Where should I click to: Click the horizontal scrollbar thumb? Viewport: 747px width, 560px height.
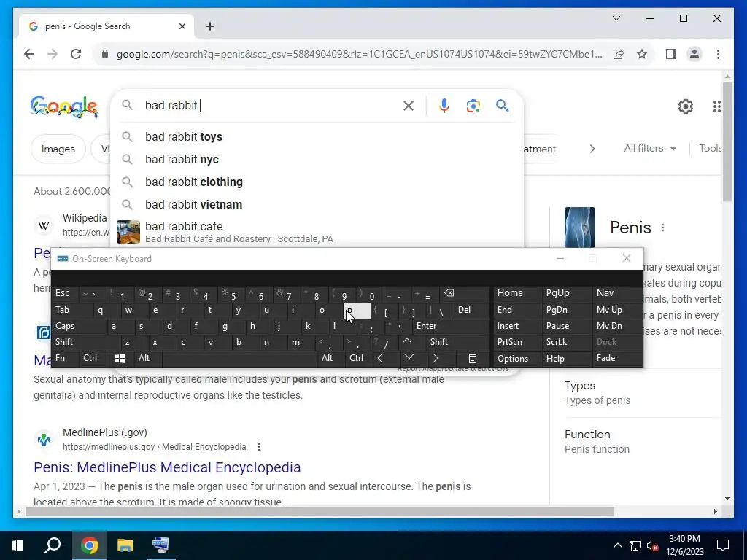[x=320, y=511]
